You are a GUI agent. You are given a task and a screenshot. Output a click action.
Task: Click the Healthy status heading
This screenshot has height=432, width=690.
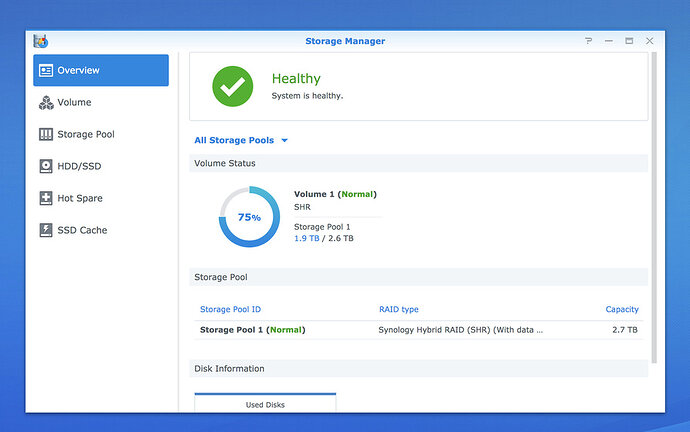point(296,79)
